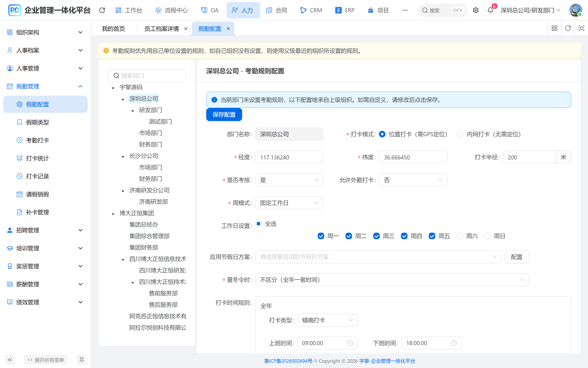Open 假期类型 in the sidebar

[46, 122]
